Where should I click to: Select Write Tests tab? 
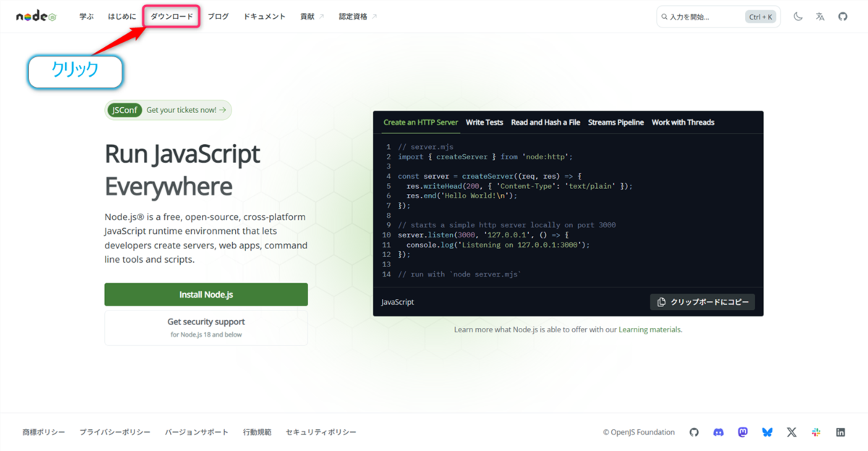pos(485,122)
